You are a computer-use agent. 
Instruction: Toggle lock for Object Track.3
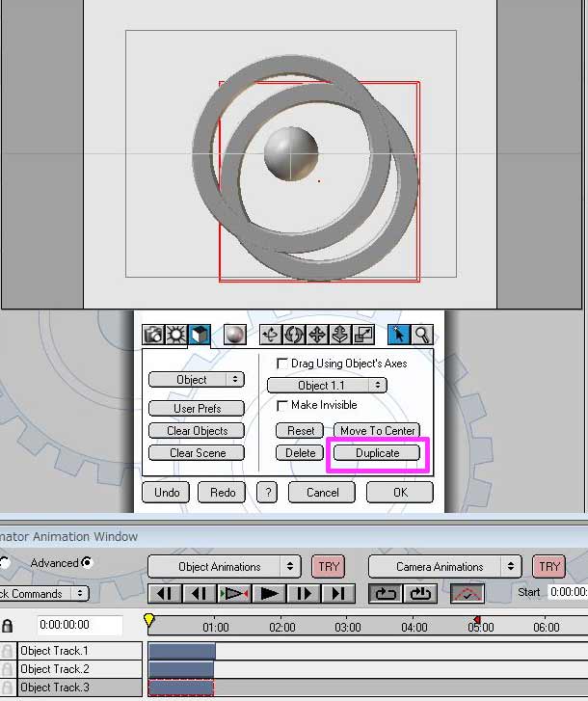pos(7,688)
